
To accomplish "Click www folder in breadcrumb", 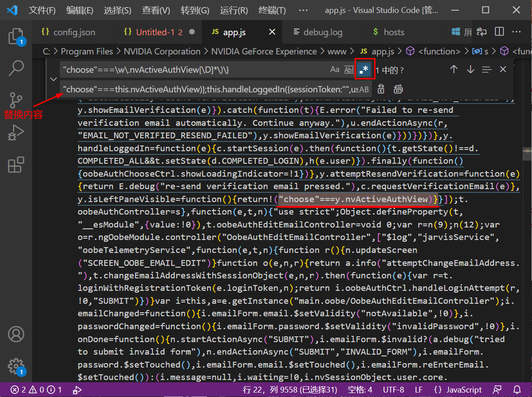I will coord(337,51).
